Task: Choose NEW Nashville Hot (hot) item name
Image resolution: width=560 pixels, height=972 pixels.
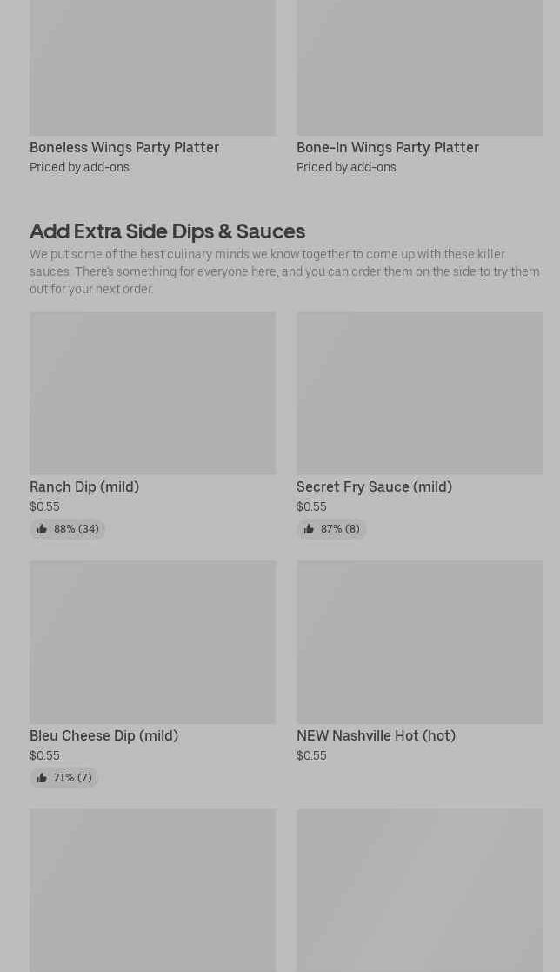Action: [x=376, y=735]
